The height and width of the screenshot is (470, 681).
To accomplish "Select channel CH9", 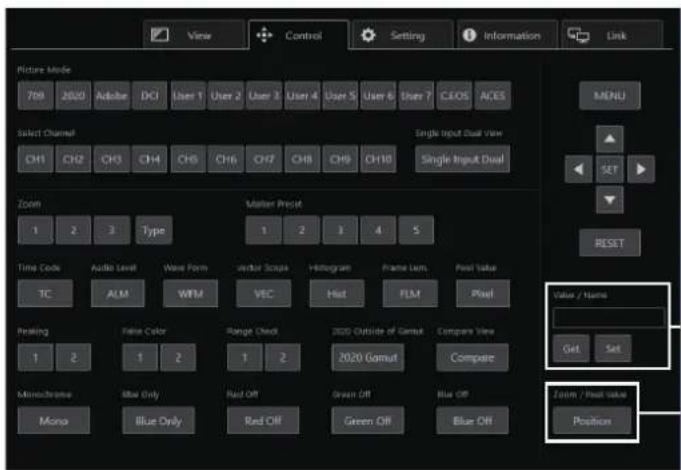I will tap(340, 159).
